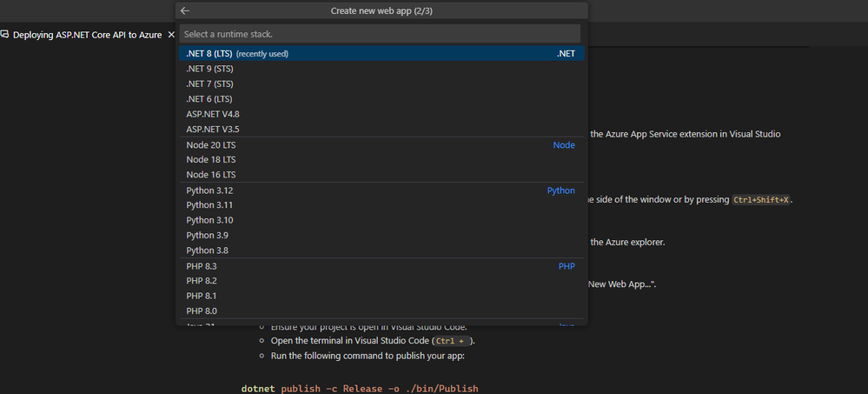
Task: Click the dotnet publish command line
Action: (360, 389)
